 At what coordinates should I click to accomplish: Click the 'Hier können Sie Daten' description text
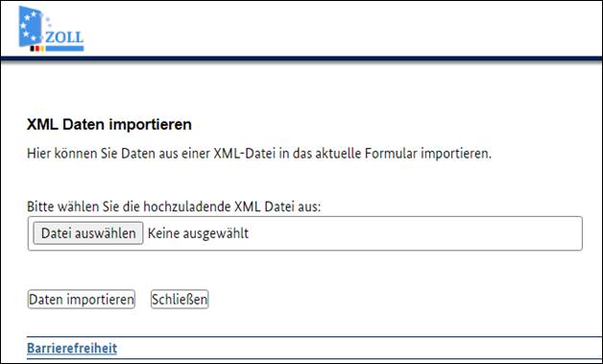point(259,154)
